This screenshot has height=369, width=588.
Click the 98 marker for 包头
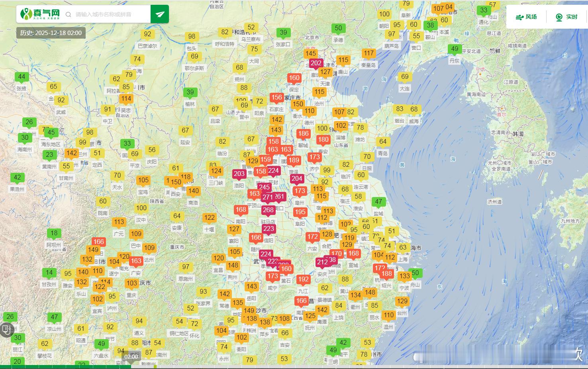192,37
